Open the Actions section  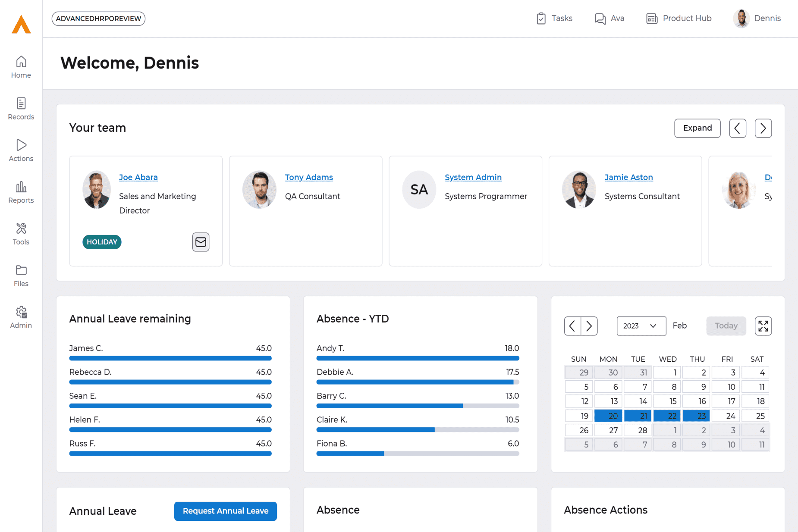click(x=21, y=150)
